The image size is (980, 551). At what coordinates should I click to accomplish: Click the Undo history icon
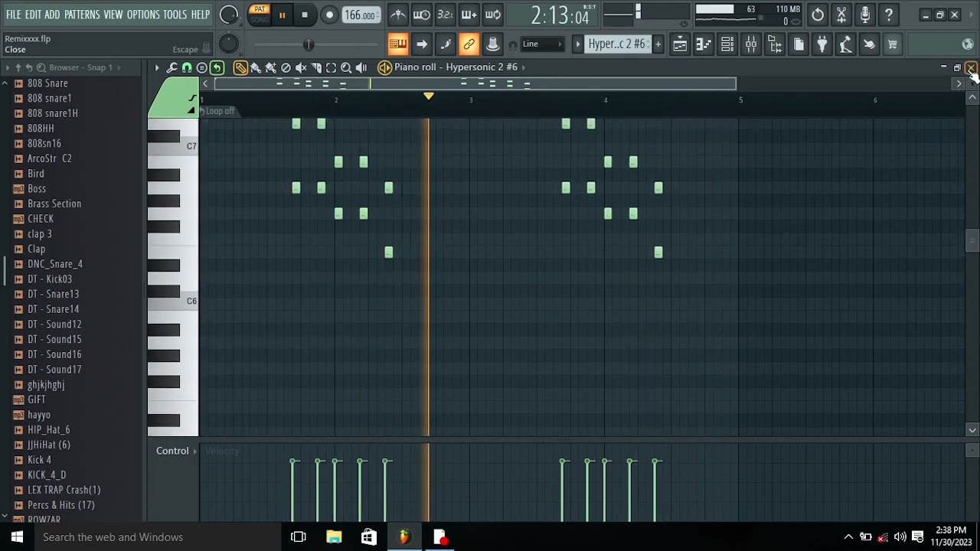coord(818,15)
